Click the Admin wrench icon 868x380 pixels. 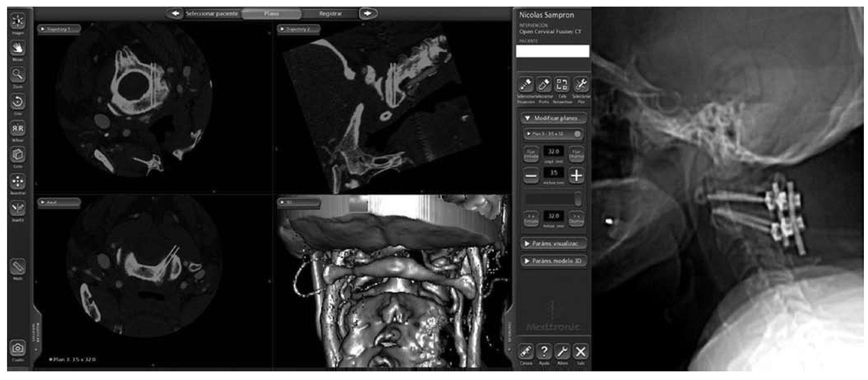click(562, 351)
